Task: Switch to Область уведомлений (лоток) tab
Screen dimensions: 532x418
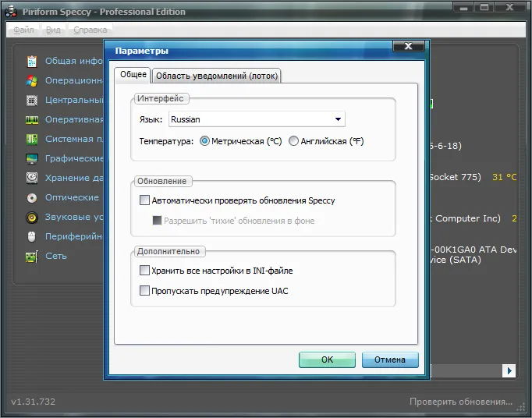Action: [217, 76]
